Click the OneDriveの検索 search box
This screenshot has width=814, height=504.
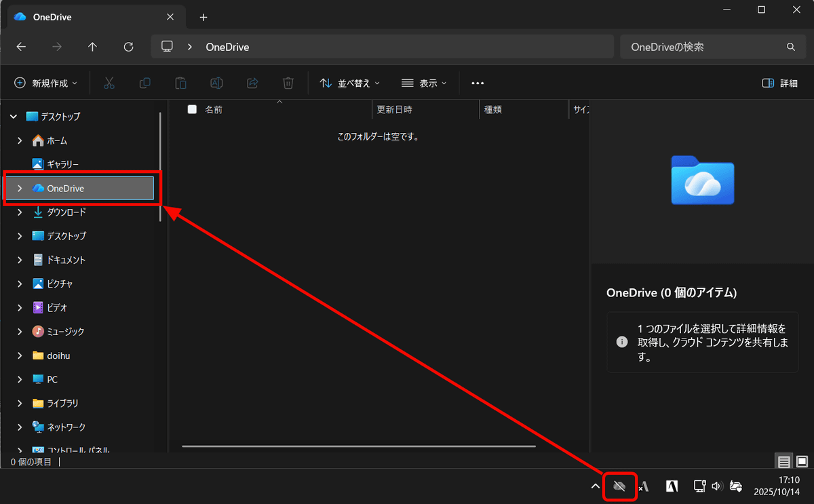click(712, 47)
